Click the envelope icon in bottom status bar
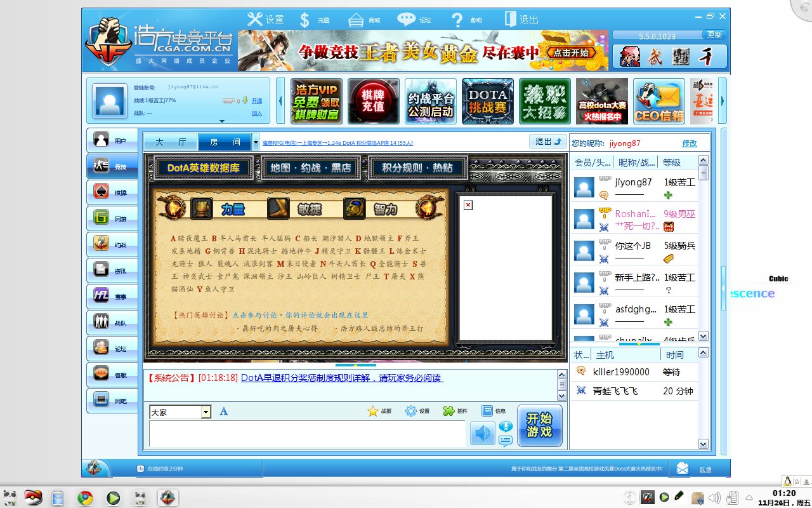Viewport: 812px width, 508px height. click(x=683, y=469)
